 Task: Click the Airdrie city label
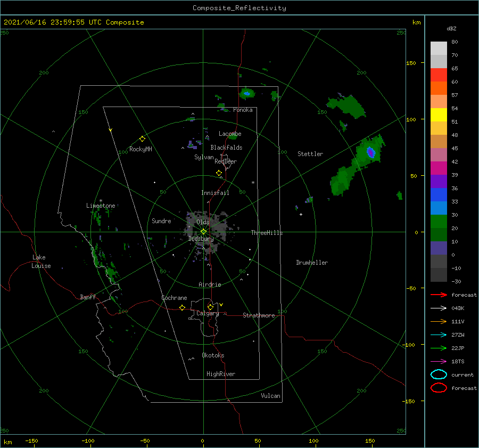210,284
